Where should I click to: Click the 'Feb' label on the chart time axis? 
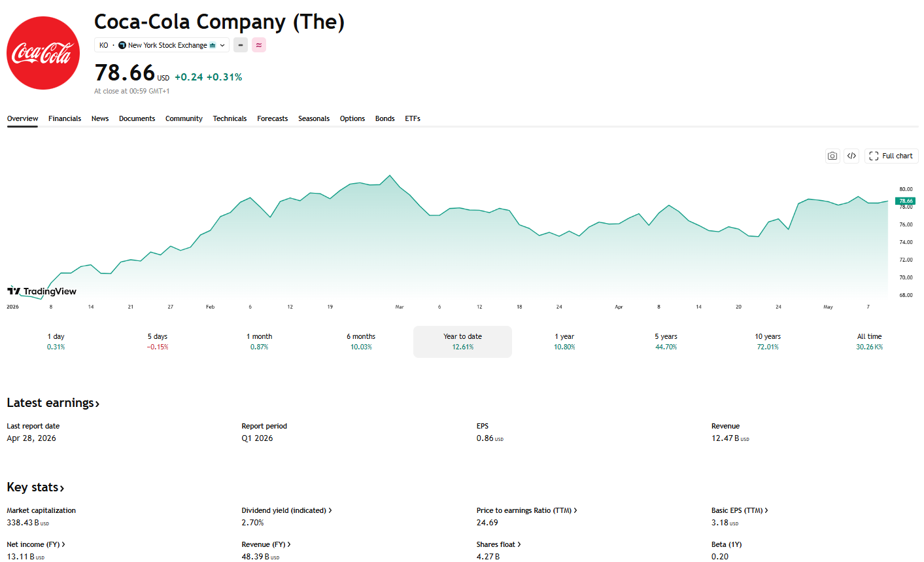(210, 307)
